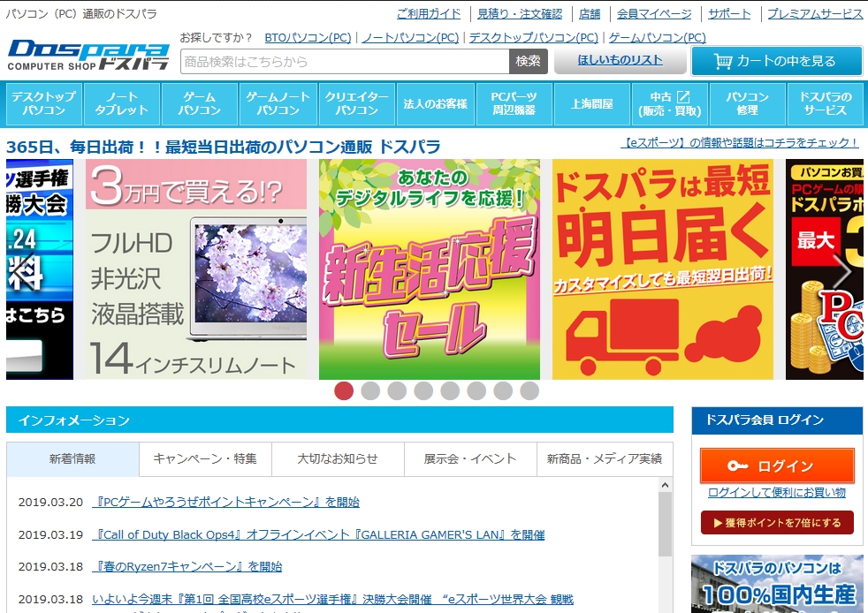Click the Dospara logo
The width and height of the screenshot is (868, 613).
tap(88, 55)
